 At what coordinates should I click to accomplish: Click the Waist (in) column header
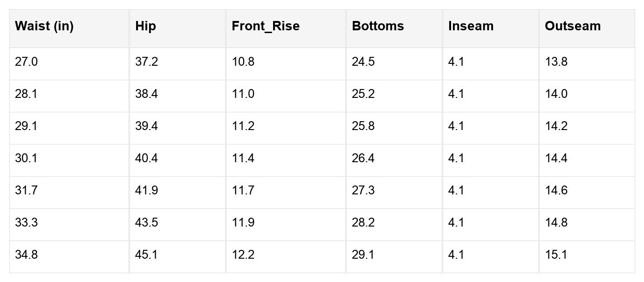click(69, 28)
